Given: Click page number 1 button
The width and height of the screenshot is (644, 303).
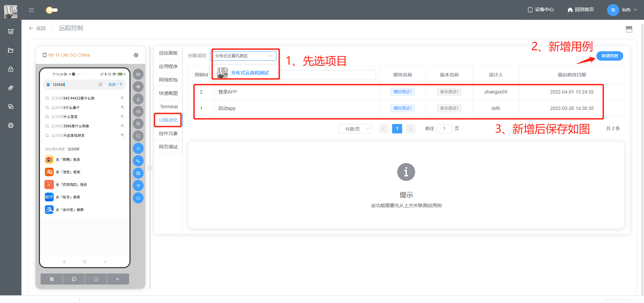Looking at the screenshot, I should coord(397,129).
